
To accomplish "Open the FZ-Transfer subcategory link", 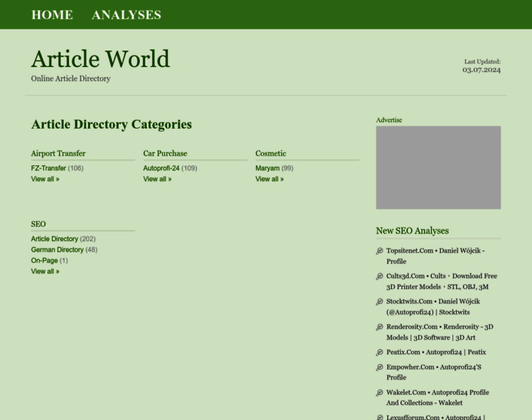I will point(48,168).
